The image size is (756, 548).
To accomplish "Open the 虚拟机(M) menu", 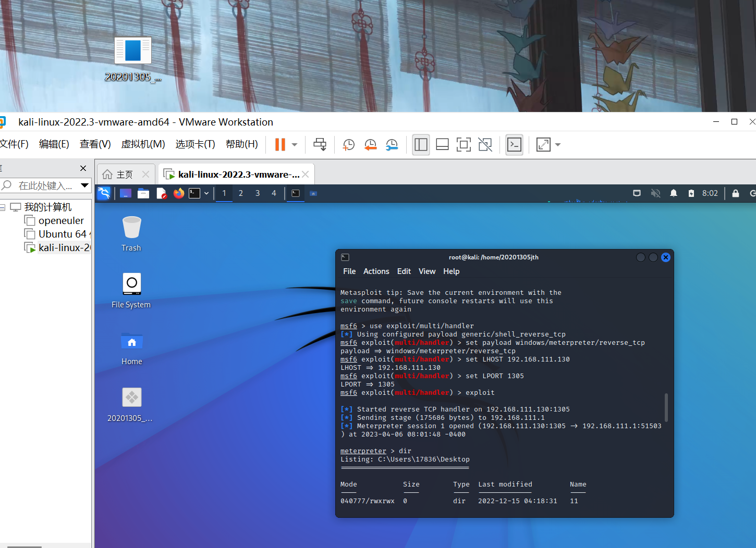I will [143, 144].
